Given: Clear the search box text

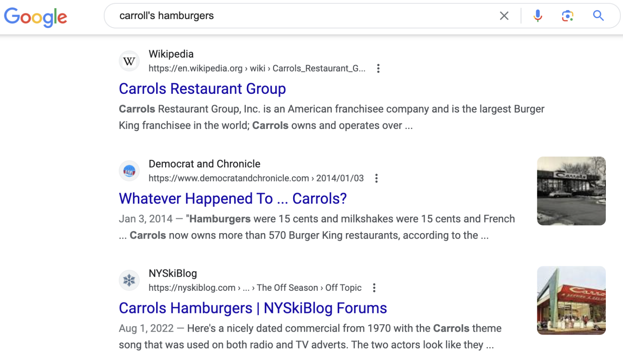Looking at the screenshot, I should pyautogui.click(x=504, y=16).
